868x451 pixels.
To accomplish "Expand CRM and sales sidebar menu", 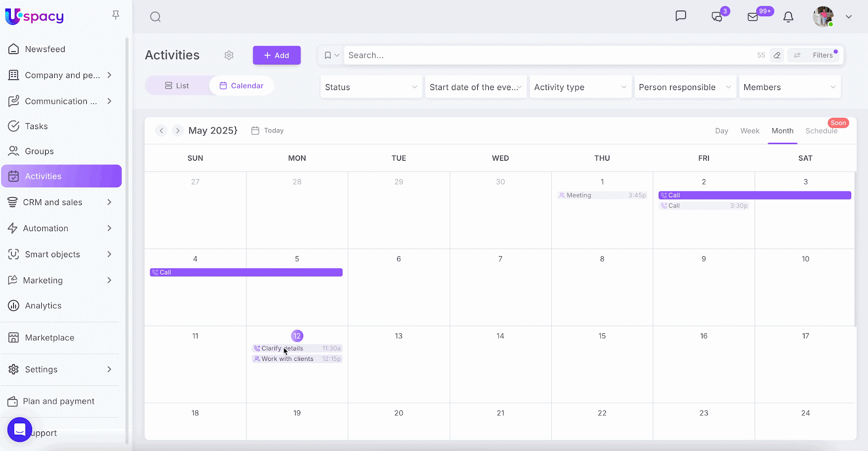I will [109, 202].
